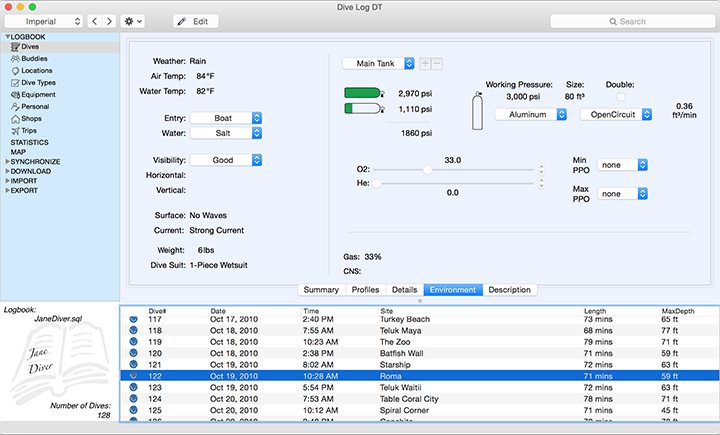
Task: Collapse the LOGBOOK tree section
Action: click(x=7, y=37)
